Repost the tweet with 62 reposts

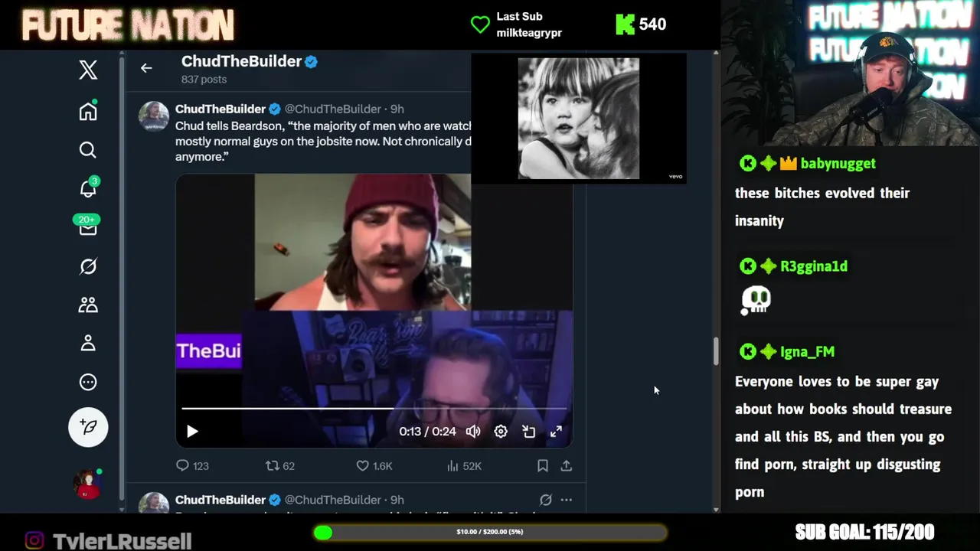pos(279,465)
